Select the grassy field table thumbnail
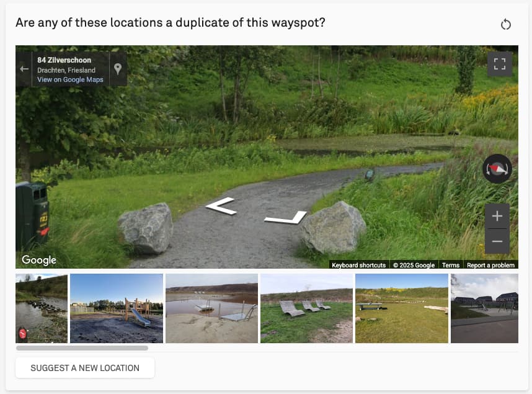The width and height of the screenshot is (532, 394). coord(402,308)
